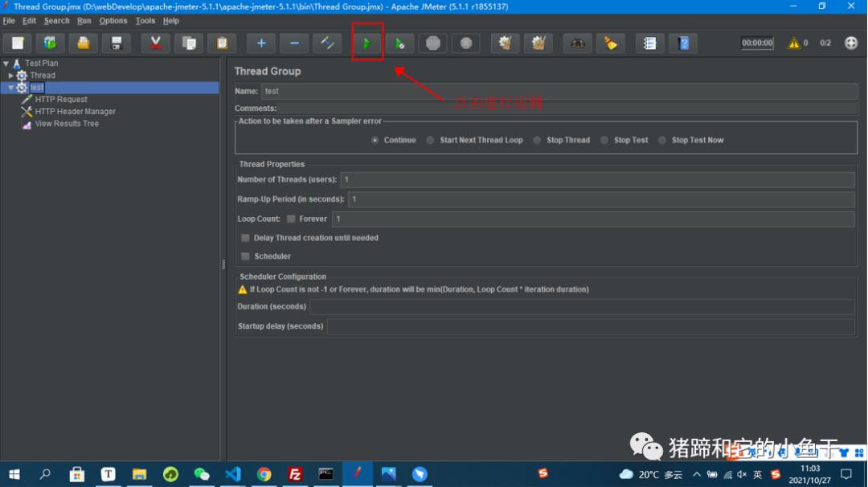
Task: Click the Ramp-Up Period field
Action: pos(601,199)
